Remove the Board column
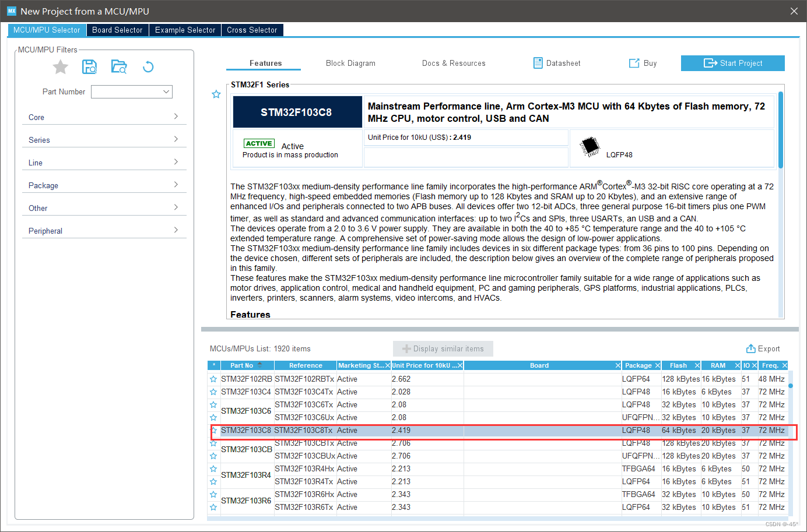The image size is (807, 532). point(618,365)
